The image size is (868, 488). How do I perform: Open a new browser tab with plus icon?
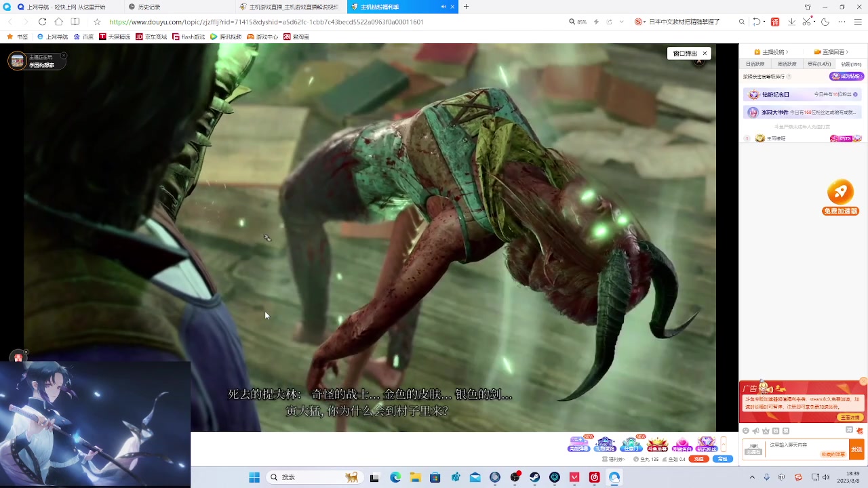pos(466,7)
